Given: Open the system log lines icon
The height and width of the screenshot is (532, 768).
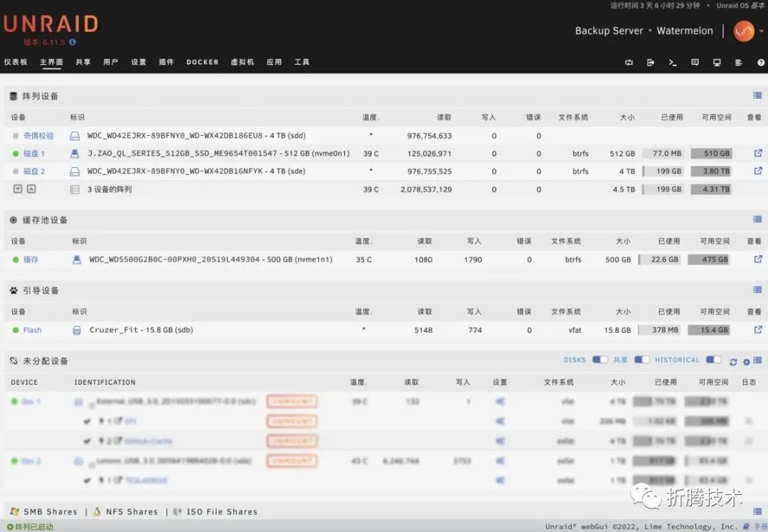Looking at the screenshot, I should click(739, 62).
